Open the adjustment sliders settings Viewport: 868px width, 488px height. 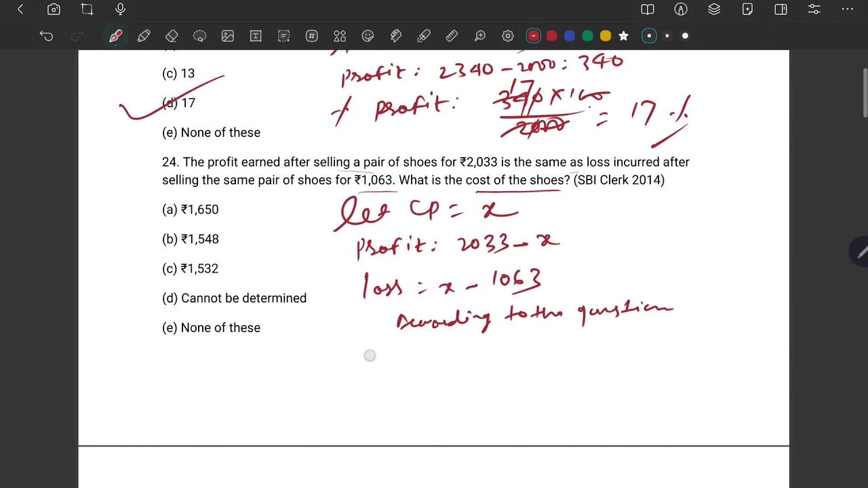coord(814,9)
